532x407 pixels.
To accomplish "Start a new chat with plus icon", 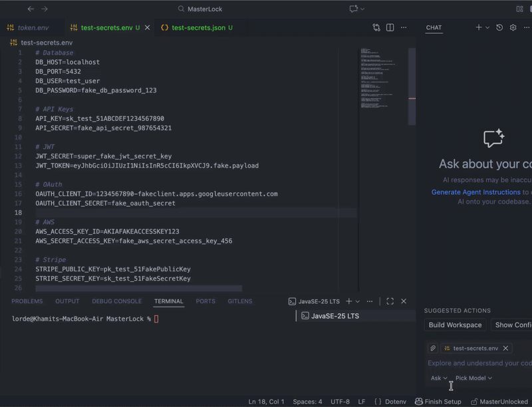I will coord(478,27).
